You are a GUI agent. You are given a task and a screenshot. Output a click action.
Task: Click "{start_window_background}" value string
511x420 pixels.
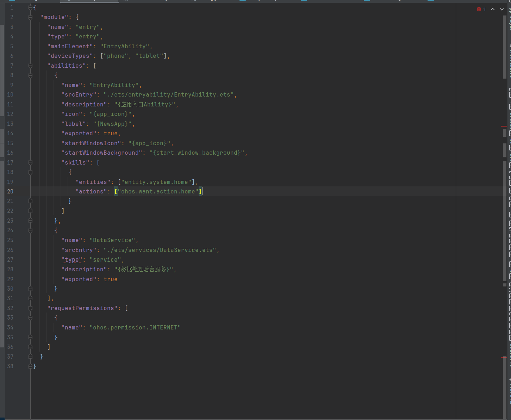[x=197, y=153]
